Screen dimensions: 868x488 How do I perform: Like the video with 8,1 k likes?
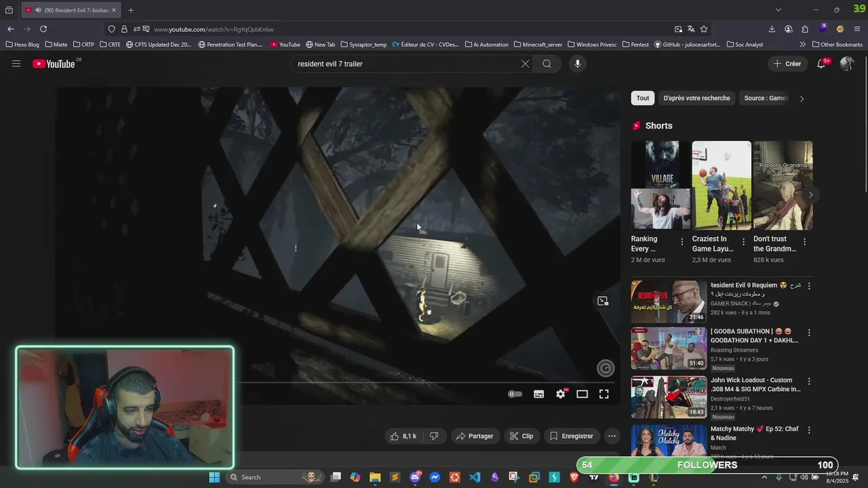coord(403,436)
